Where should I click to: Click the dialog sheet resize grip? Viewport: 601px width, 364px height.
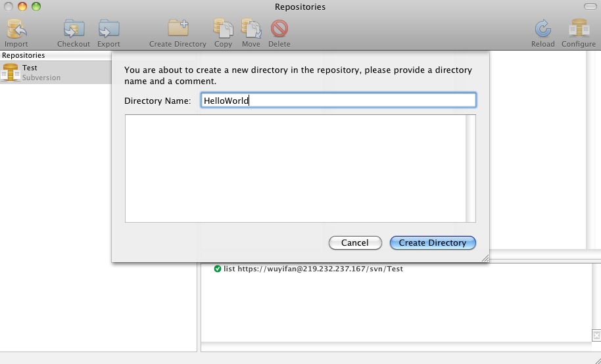[485, 258]
